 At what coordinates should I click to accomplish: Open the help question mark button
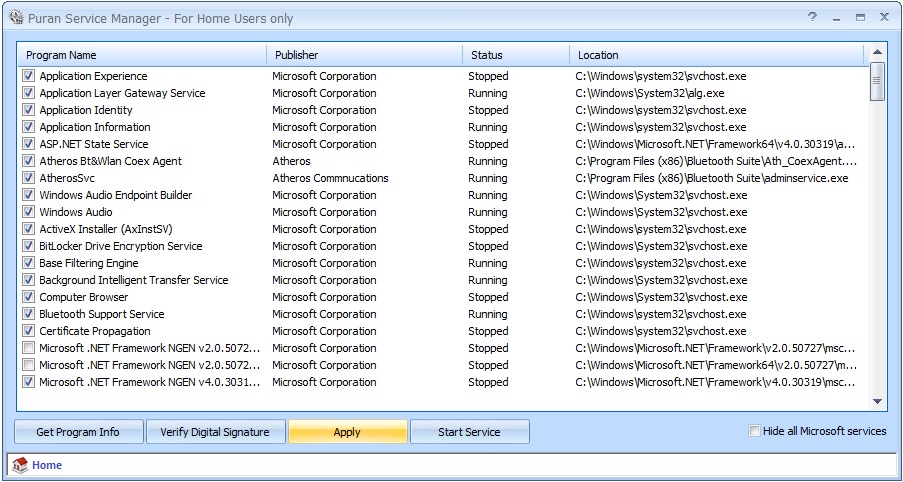tap(813, 17)
